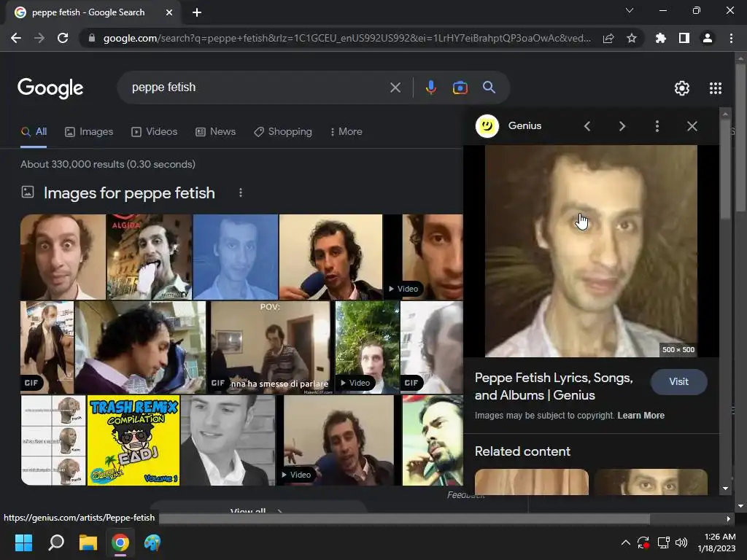Open the tab search dropdown arrow

(630, 10)
